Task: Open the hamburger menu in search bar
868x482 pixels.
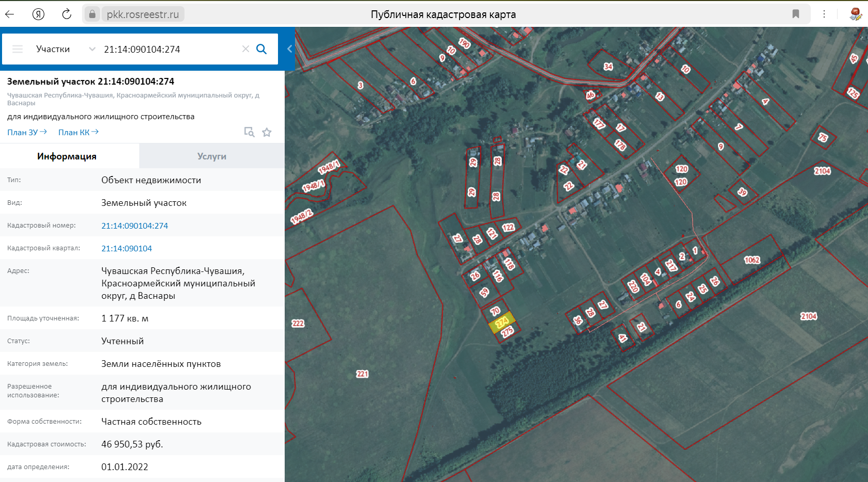Action: pos(18,49)
